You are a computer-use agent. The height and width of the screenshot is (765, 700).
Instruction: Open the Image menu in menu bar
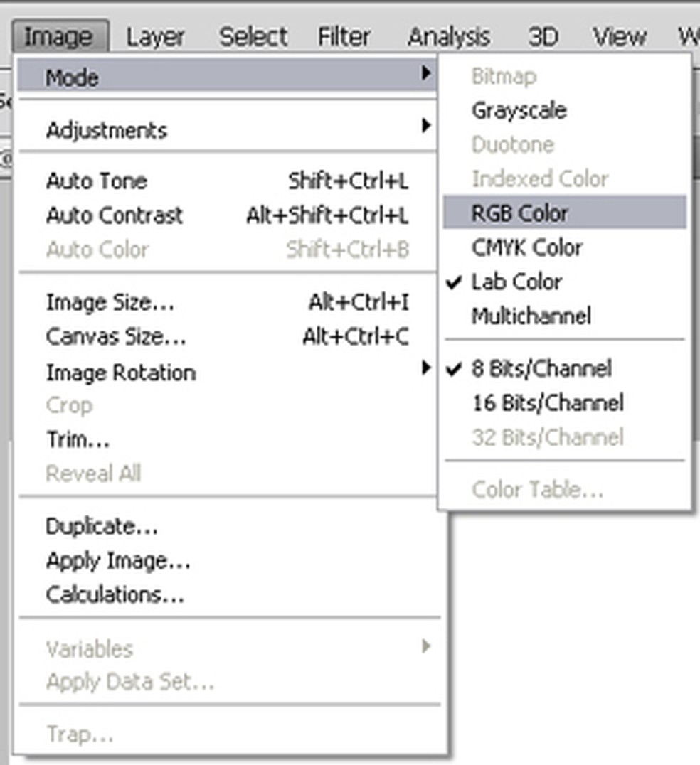tap(58, 36)
